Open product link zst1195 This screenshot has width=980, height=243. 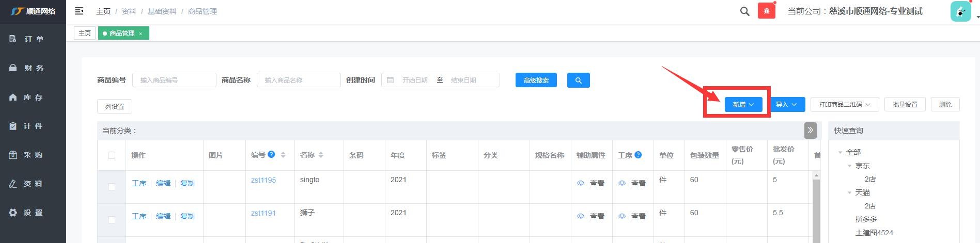263,180
